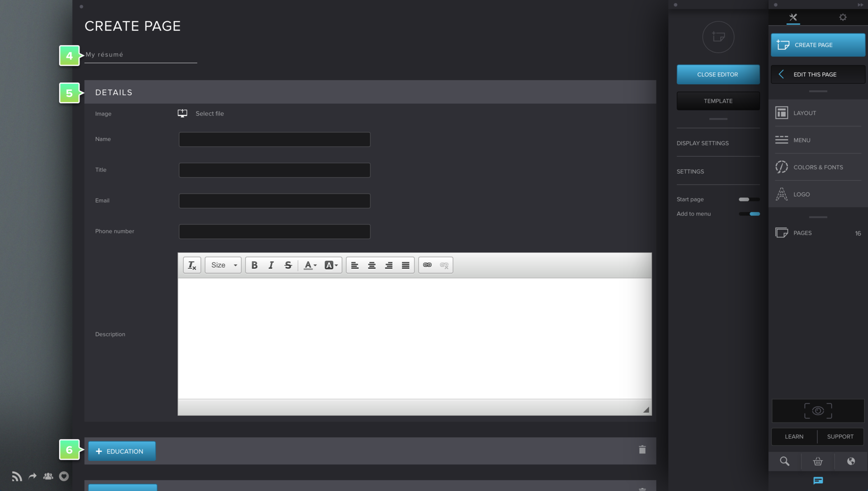Click the My résumé page title field
The image size is (868, 491).
(141, 55)
